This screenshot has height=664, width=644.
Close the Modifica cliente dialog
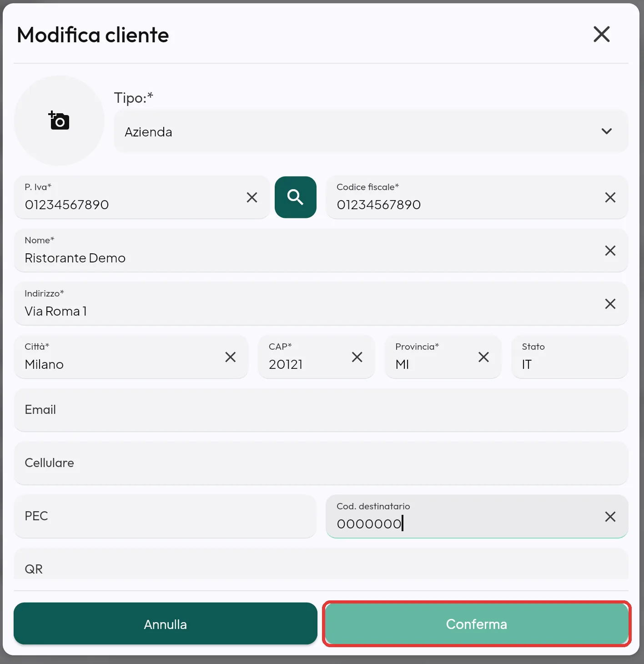[x=601, y=34]
